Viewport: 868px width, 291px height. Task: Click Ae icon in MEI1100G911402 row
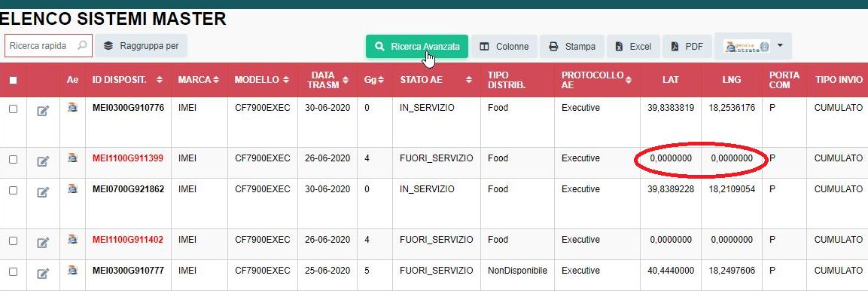[x=72, y=240]
